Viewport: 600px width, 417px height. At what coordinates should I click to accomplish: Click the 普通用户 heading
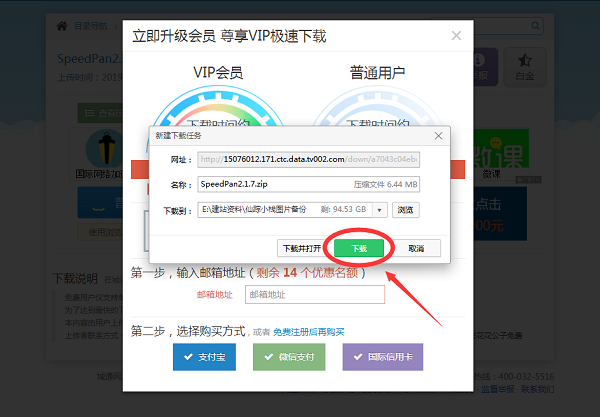(377, 72)
